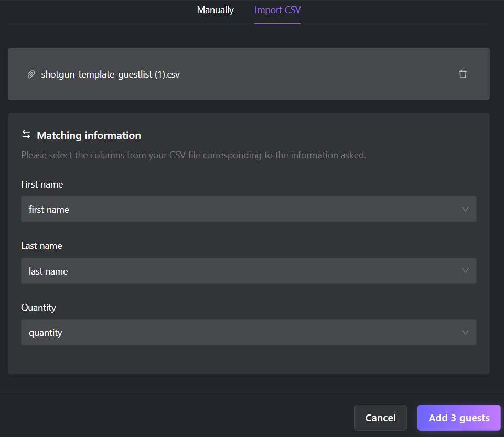Delete the uploaded CSV file with trash icon
Image resolution: width=504 pixels, height=437 pixels.
[x=463, y=74]
